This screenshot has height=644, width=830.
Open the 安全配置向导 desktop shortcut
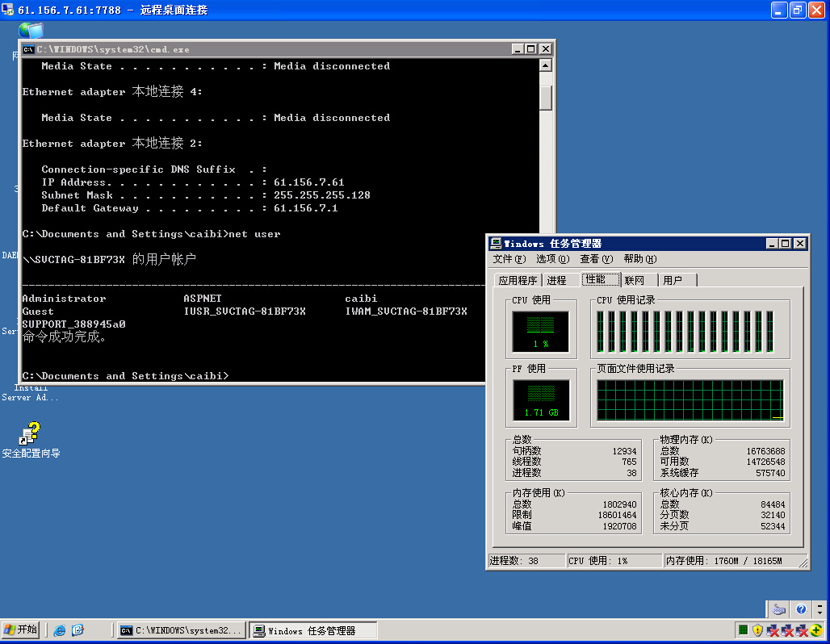(x=31, y=439)
